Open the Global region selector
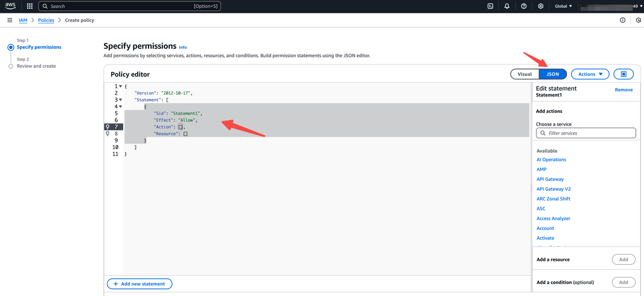This screenshot has width=644, height=296. tap(563, 6)
